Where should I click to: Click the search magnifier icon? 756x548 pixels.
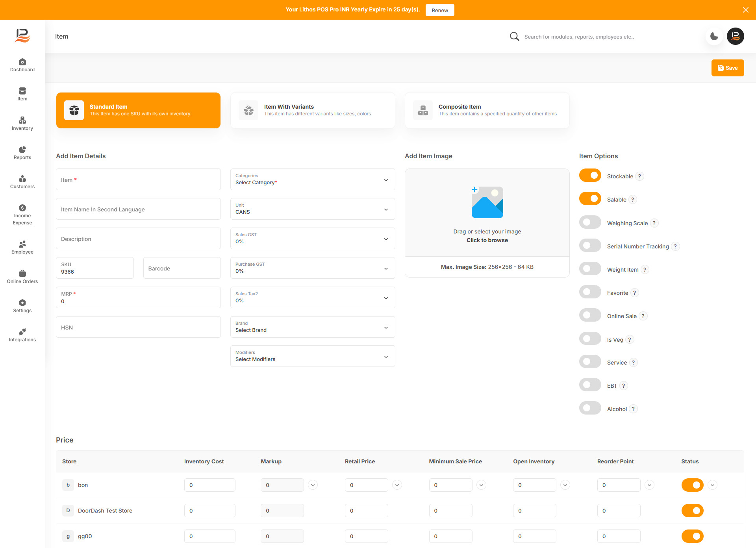pos(514,37)
